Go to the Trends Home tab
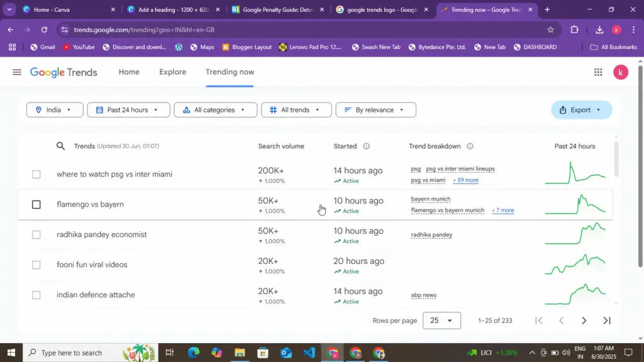 [129, 72]
